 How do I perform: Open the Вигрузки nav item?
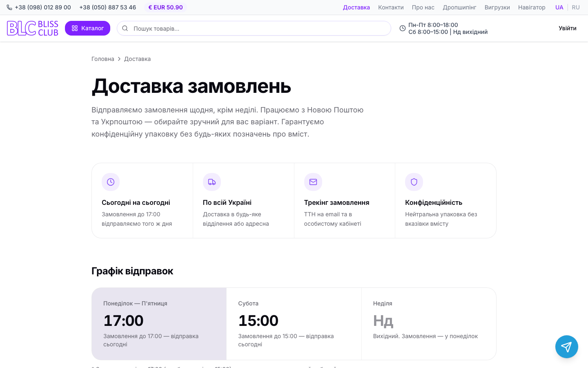497,7
